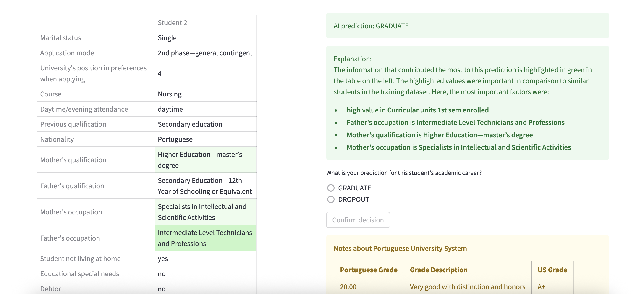This screenshot has height=294, width=644.
Task: Click the Student 2 column header
Action: (173, 23)
